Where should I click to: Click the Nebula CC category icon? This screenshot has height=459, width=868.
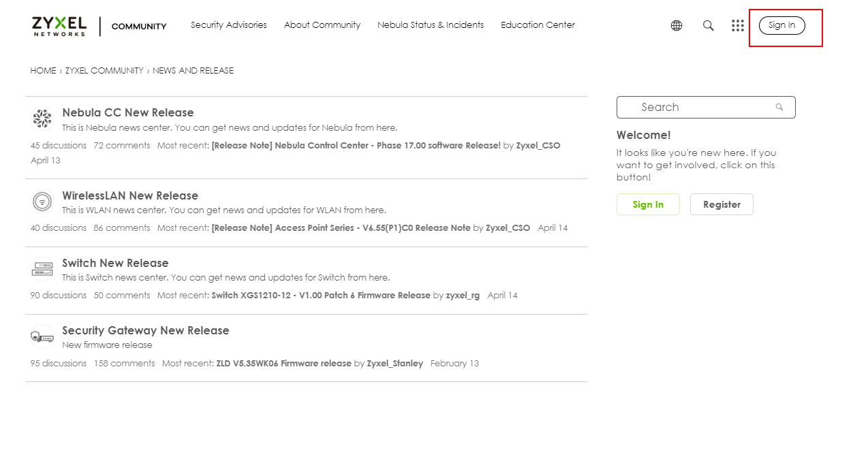42,119
